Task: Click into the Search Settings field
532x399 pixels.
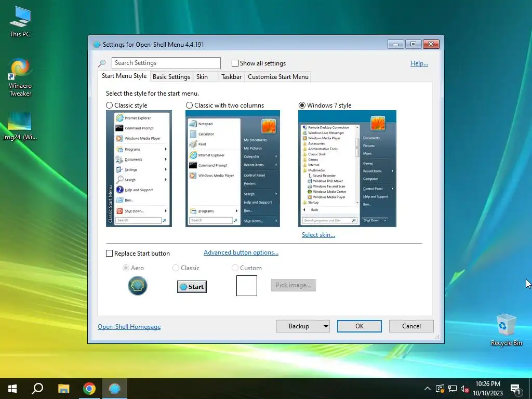Action: pyautogui.click(x=166, y=63)
